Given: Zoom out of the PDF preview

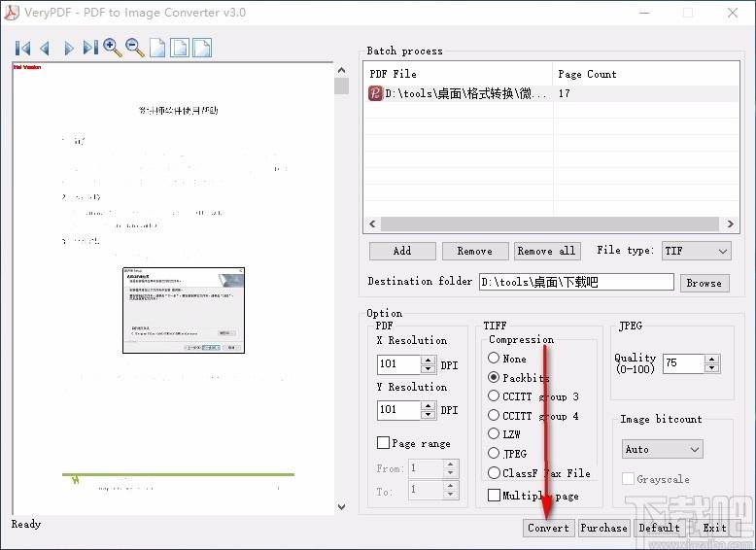Looking at the screenshot, I should pos(134,48).
